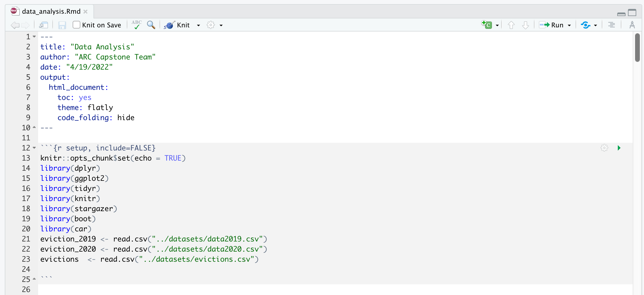Insert a new code chunk
The width and height of the screenshot is (644, 295).
(x=487, y=25)
